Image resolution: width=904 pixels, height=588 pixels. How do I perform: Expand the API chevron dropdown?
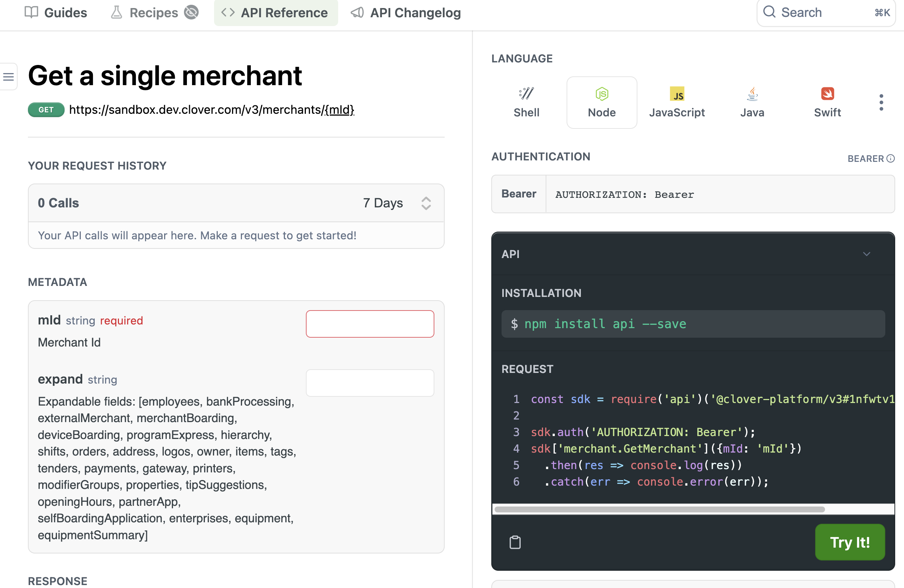867,254
